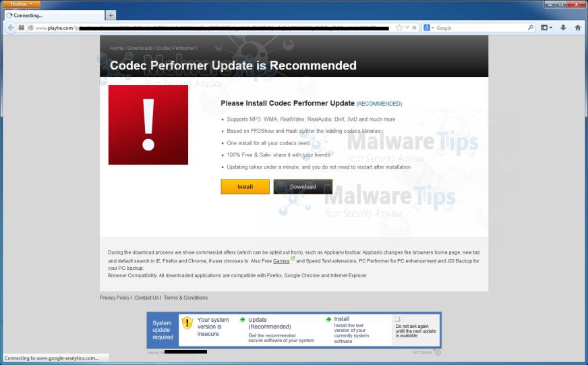Click the Supports MP3, WMA bullet text
The width and height of the screenshot is (588, 365).
(x=311, y=119)
